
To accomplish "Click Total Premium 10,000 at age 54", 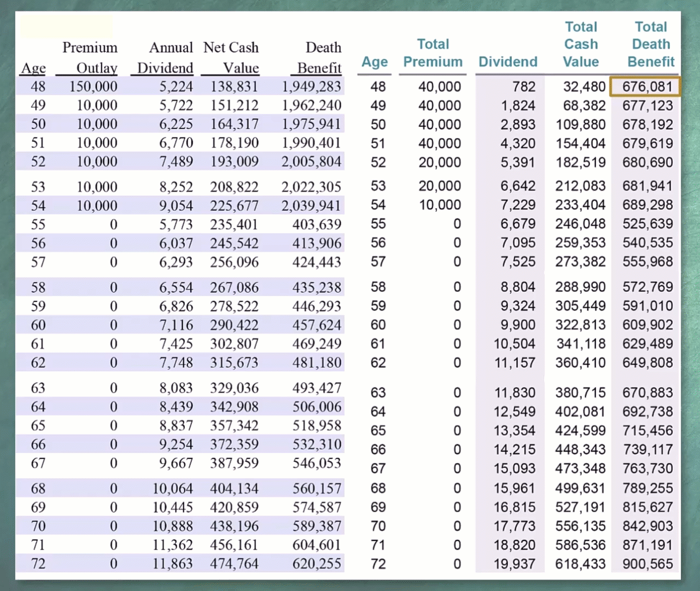I will click(440, 205).
